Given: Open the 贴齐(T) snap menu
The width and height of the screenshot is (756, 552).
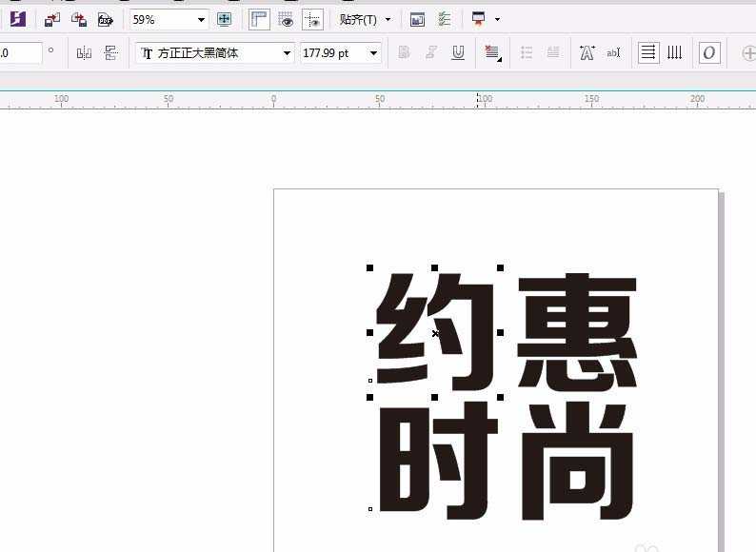Looking at the screenshot, I should click(364, 19).
